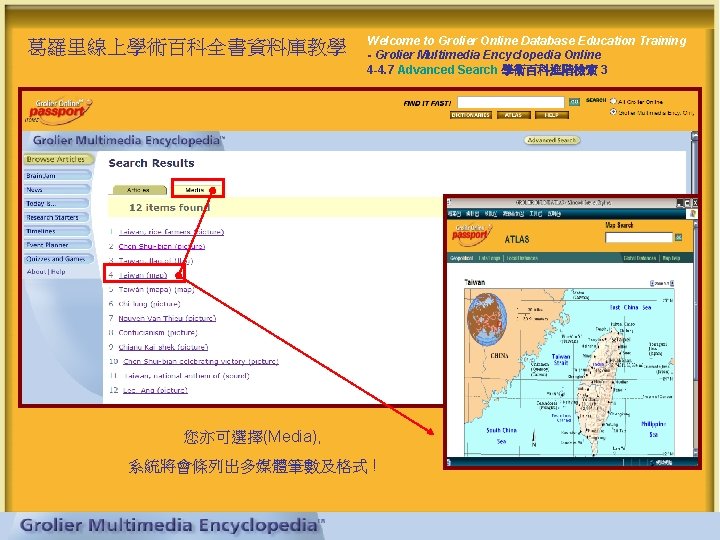720x540 pixels.
Task: Click the Search Results heading
Action: (152, 163)
